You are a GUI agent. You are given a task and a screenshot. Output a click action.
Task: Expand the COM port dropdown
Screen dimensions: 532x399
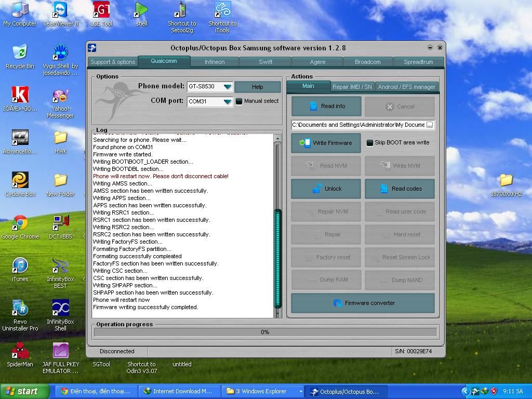point(228,101)
